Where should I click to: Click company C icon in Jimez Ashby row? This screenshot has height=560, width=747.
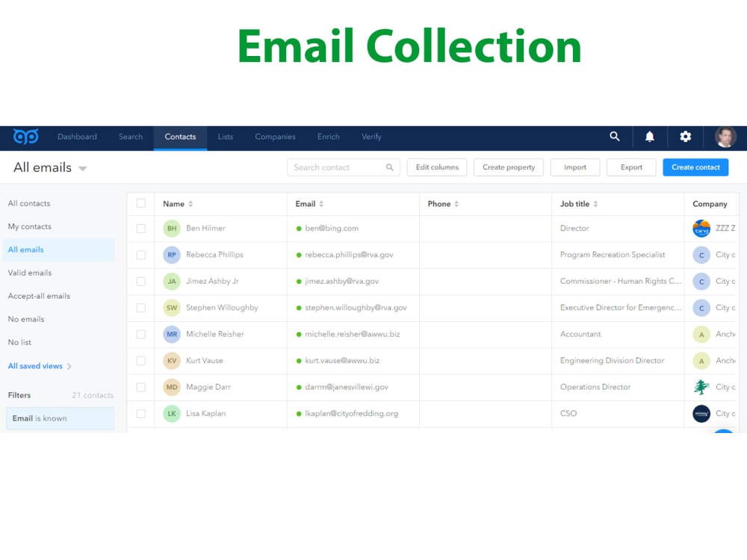[x=701, y=281]
